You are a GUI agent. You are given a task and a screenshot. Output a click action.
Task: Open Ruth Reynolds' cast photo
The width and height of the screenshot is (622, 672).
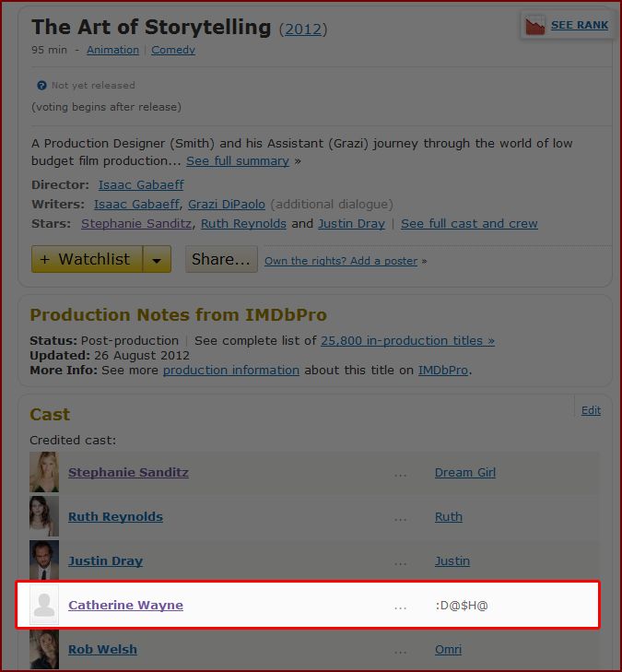coord(44,516)
